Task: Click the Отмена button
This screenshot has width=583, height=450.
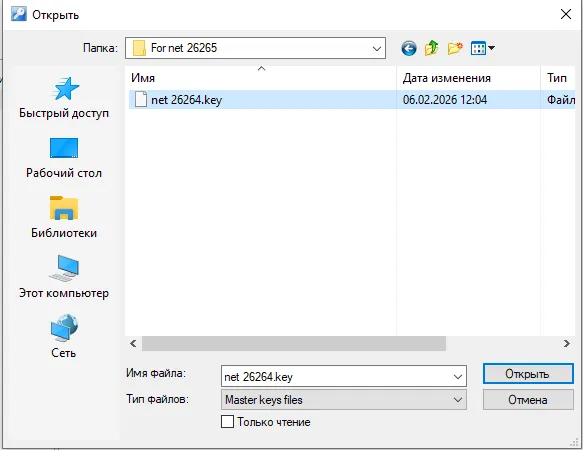Action: (x=528, y=400)
